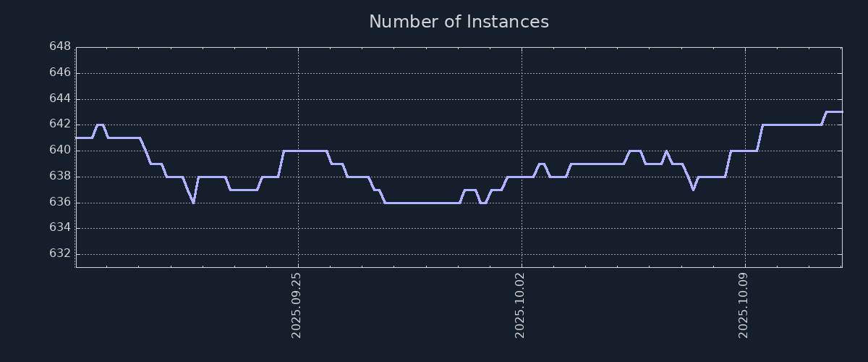The image size is (868, 362).
Task: Click the sharp dip to 637 before 2025.10.09
Action: [693, 189]
